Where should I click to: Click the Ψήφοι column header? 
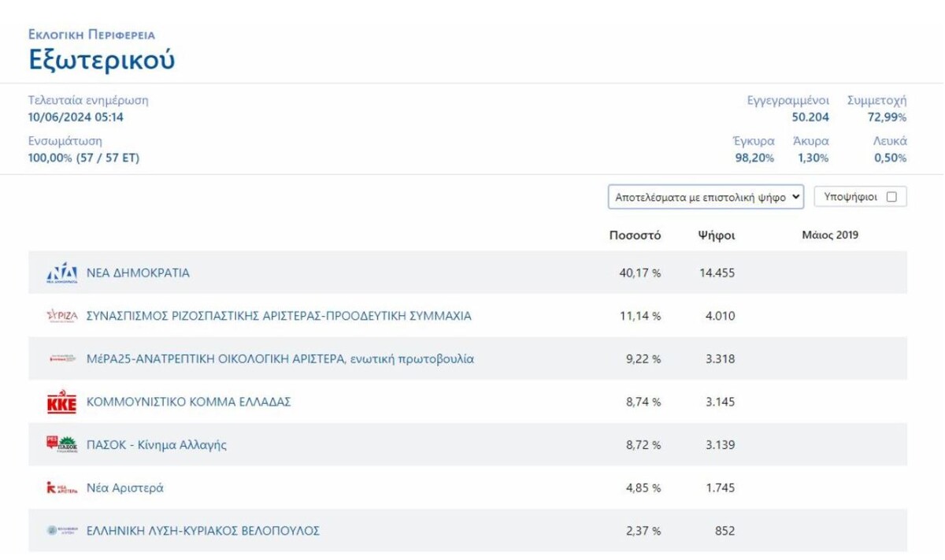point(716,235)
